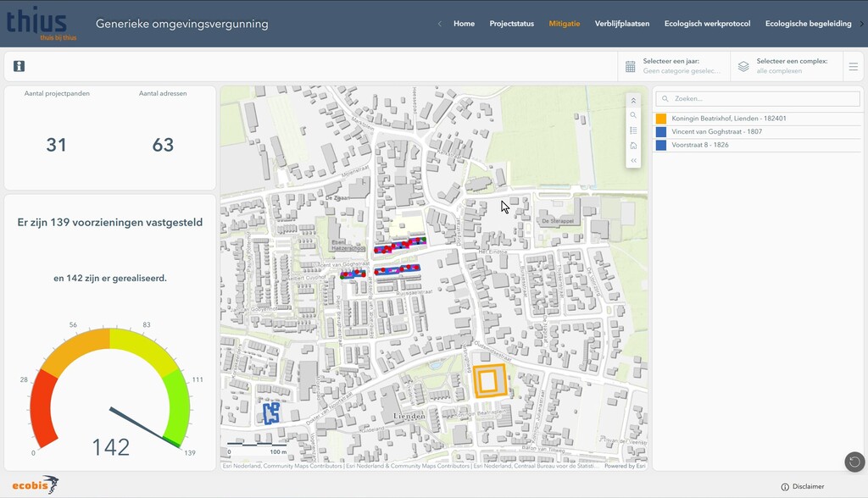Screen dimensions: 868x498
Task: Click the gauge needle indicator
Action: click(x=144, y=427)
